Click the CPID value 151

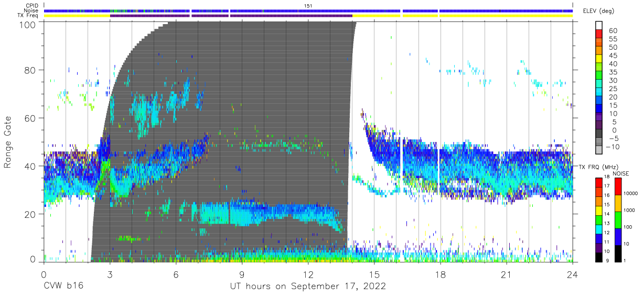pos(308,5)
